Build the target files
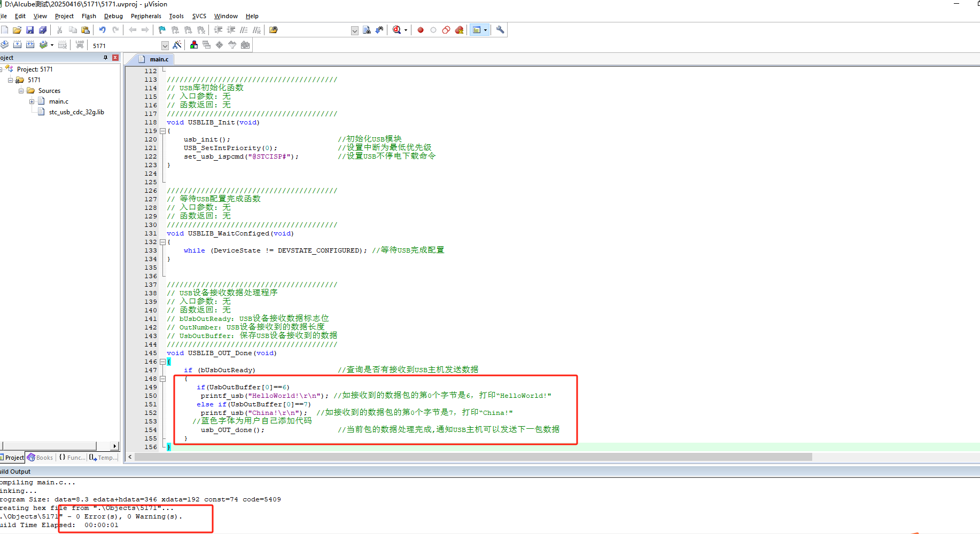980x534 pixels. click(x=18, y=45)
